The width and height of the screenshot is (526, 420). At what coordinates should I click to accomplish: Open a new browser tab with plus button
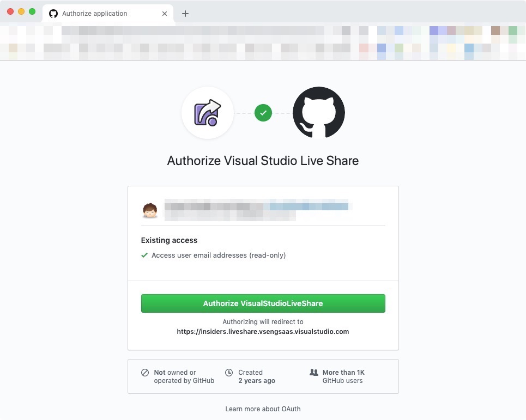(185, 14)
